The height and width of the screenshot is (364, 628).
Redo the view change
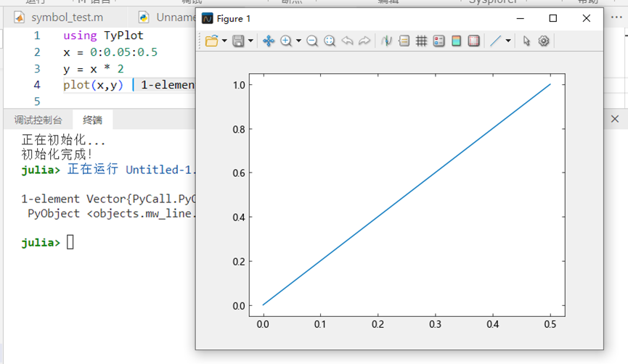[364, 41]
